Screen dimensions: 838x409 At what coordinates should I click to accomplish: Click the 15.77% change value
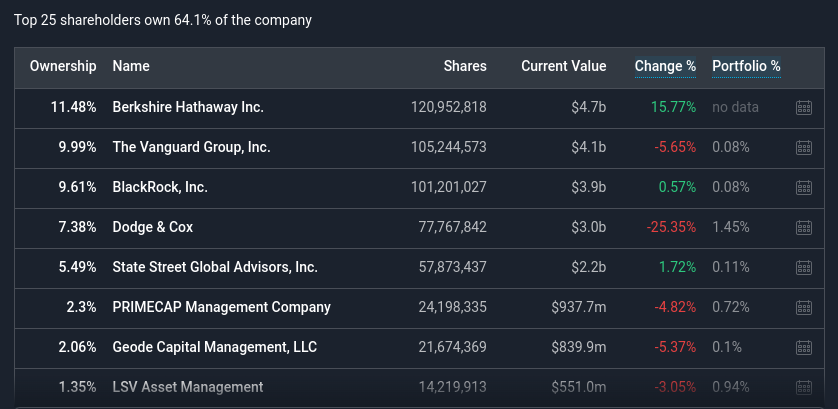(673, 107)
